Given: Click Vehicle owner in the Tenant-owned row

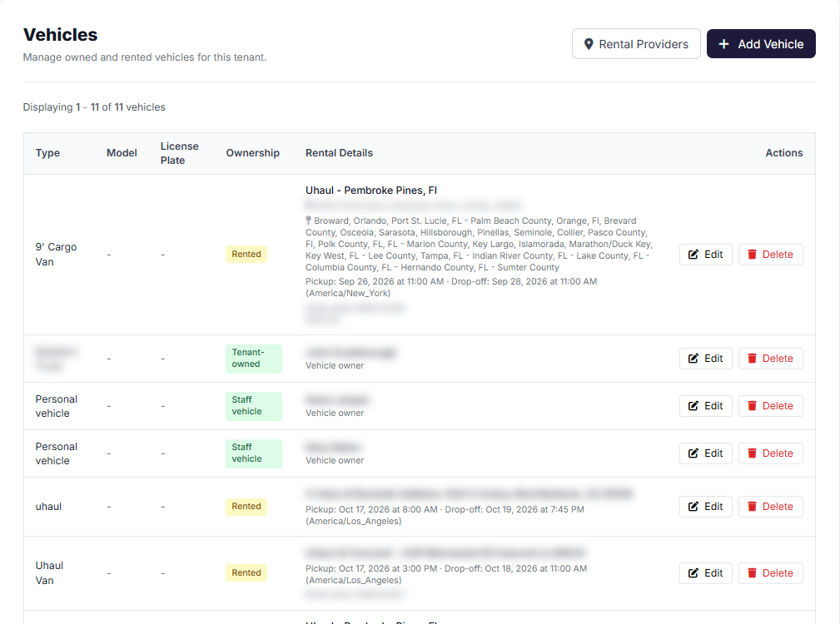Looking at the screenshot, I should (335, 365).
